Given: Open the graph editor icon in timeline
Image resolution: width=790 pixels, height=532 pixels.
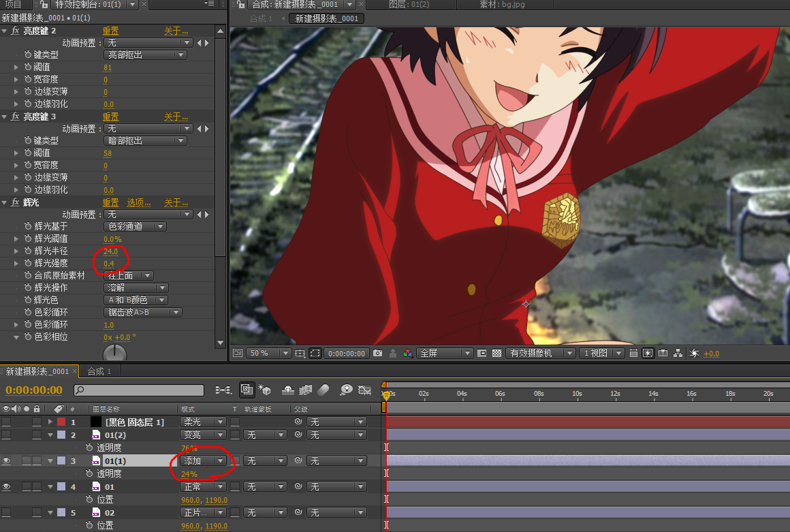Looking at the screenshot, I should (365, 390).
